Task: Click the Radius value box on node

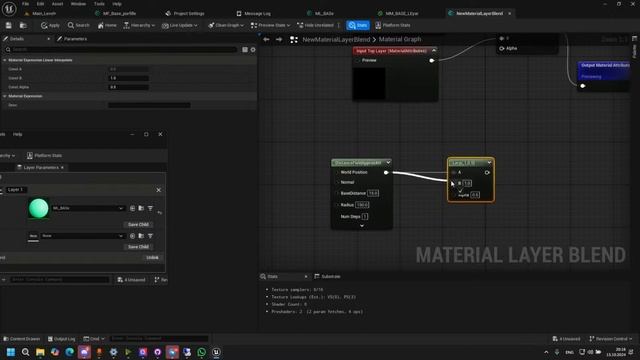Action: pos(362,205)
